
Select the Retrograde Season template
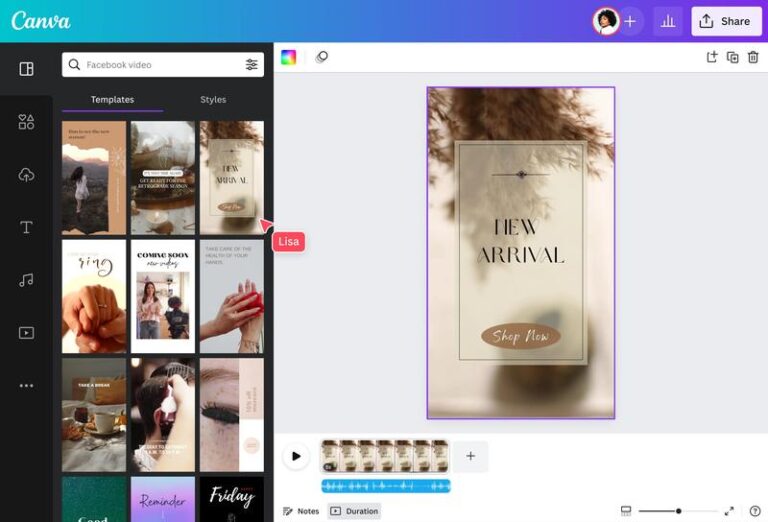pos(163,178)
